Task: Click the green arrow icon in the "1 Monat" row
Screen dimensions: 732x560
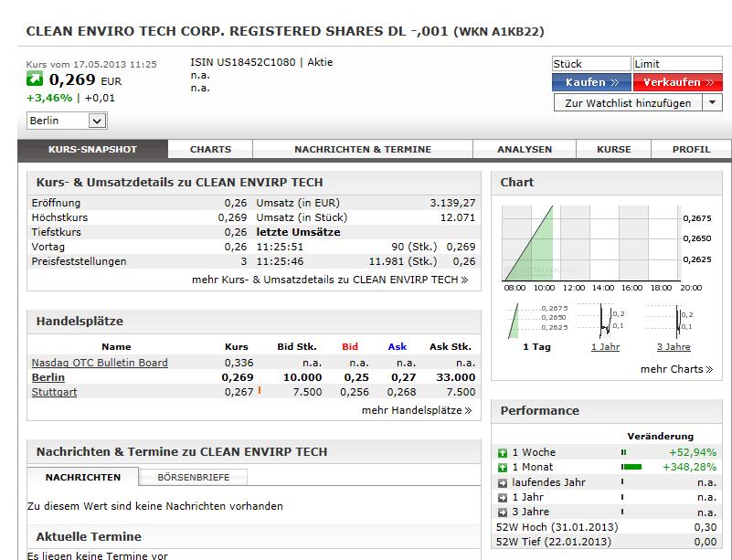Action: pyautogui.click(x=501, y=467)
